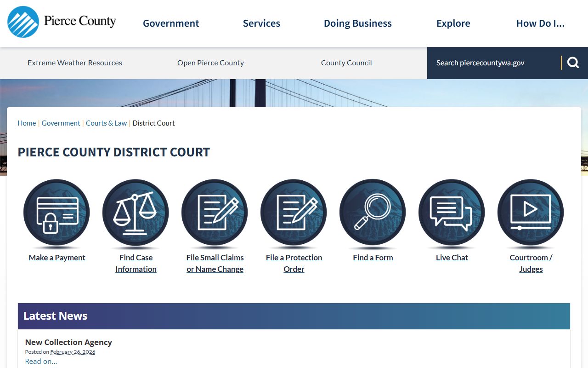Go to Extreme Weather Resources
The image size is (588, 368).
coord(75,63)
